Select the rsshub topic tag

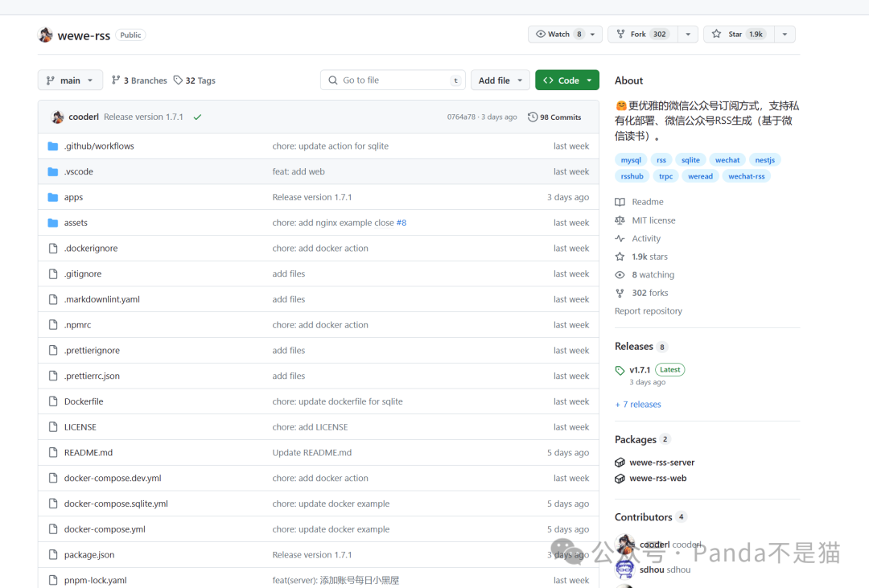[632, 176]
